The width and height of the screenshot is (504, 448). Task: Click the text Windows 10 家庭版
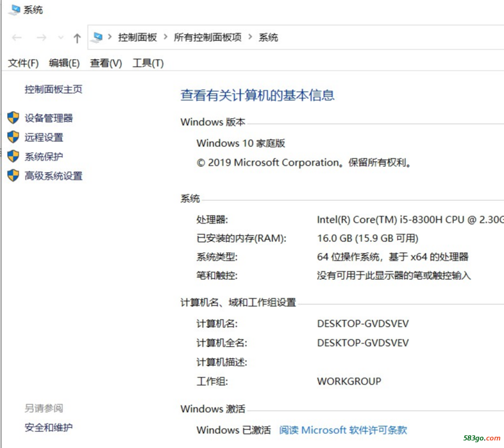pos(240,143)
